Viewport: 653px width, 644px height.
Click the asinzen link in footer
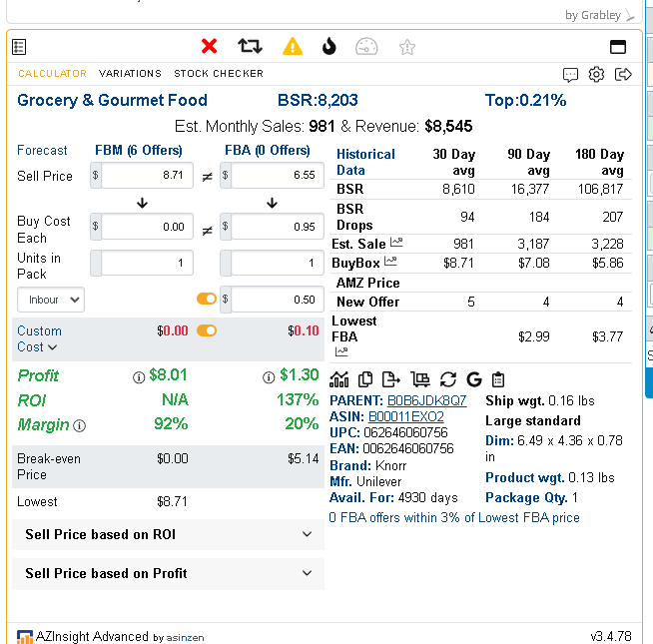pos(185,638)
